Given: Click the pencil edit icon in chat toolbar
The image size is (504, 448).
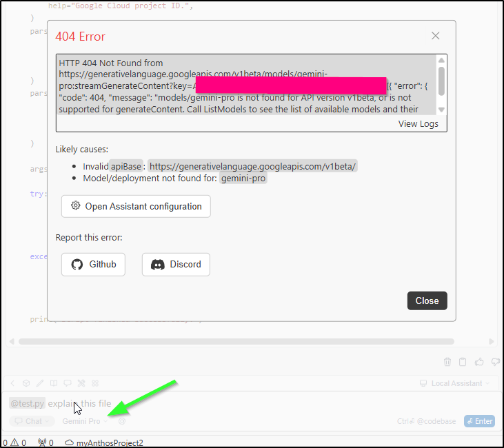Looking at the screenshot, I should pyautogui.click(x=40, y=383).
